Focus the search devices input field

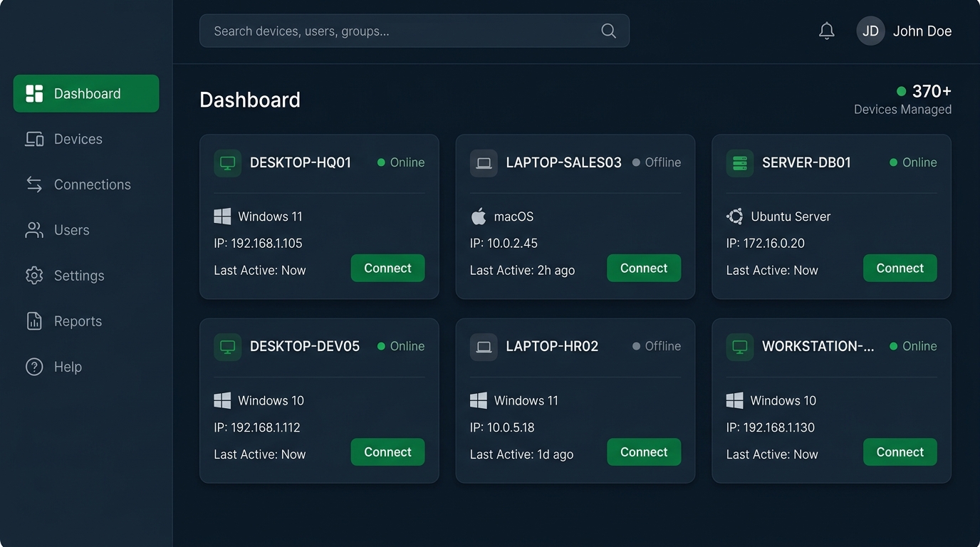415,31
